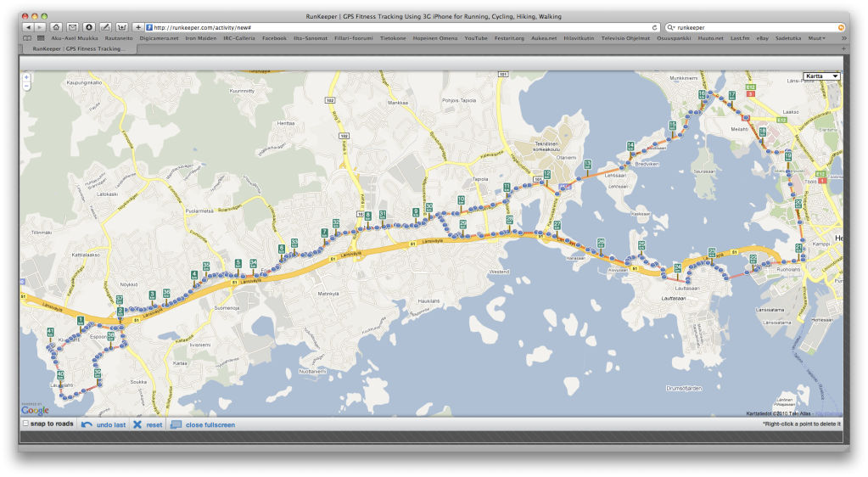Open the Rautaneito bookmark
This screenshot has width=868, height=477.
click(119, 38)
